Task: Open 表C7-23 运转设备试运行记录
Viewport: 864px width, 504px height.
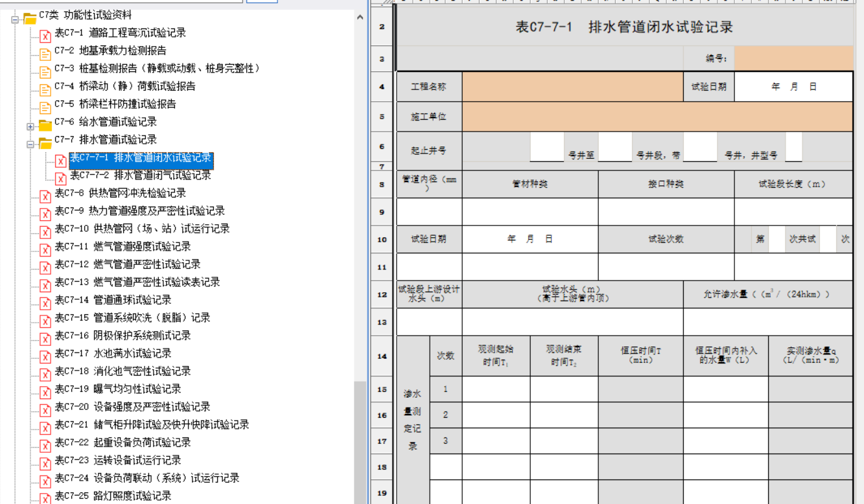Action: coord(118,460)
